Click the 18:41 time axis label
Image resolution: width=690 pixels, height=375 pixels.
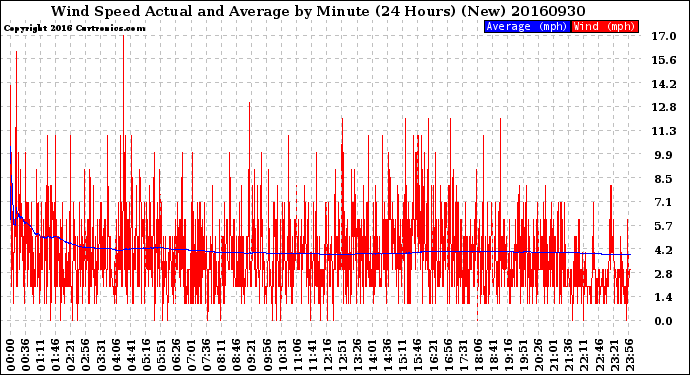pyautogui.click(x=492, y=355)
